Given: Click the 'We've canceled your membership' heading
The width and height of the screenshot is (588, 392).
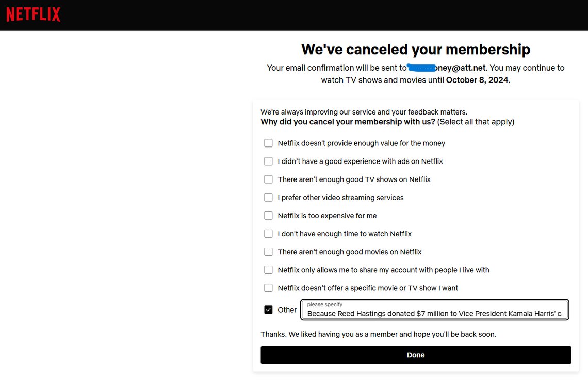Looking at the screenshot, I should click(416, 49).
